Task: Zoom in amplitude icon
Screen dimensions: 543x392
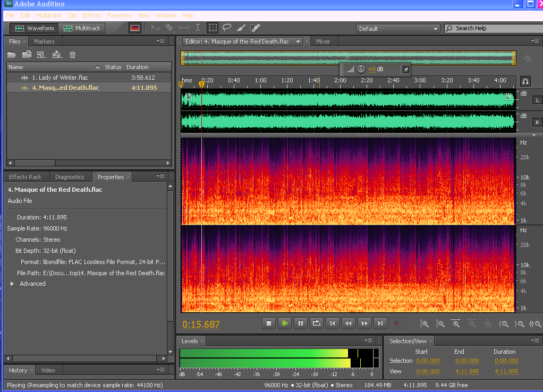Action: [x=424, y=324]
